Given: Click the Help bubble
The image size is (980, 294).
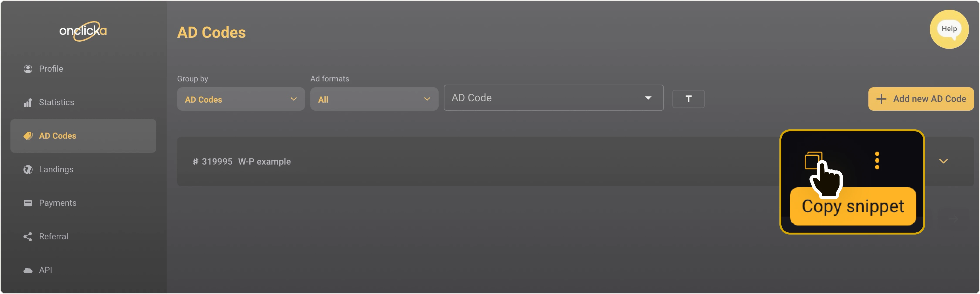Looking at the screenshot, I should pos(949,29).
